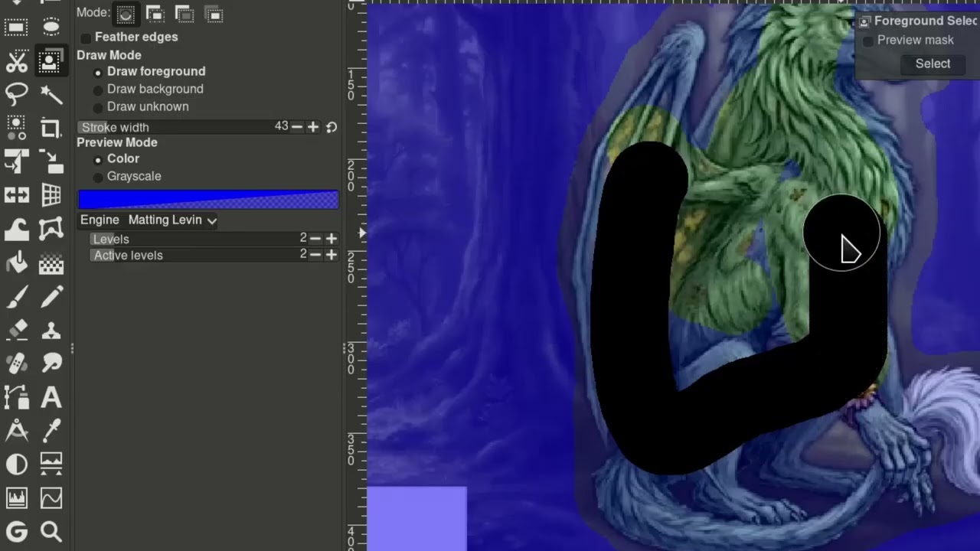Select the Foreground Select tool

[x=51, y=61]
